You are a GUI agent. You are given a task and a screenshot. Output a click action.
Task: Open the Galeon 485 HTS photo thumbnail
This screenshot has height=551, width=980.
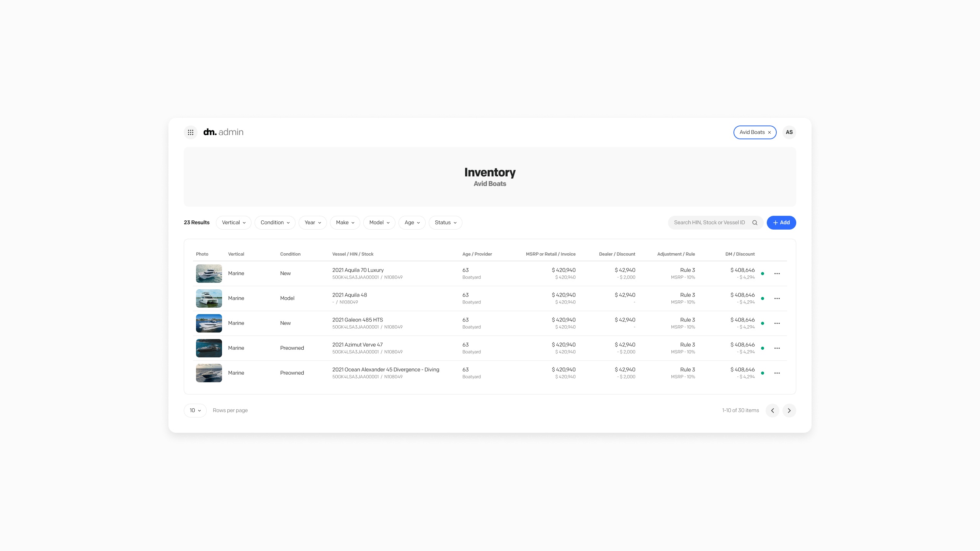click(209, 323)
